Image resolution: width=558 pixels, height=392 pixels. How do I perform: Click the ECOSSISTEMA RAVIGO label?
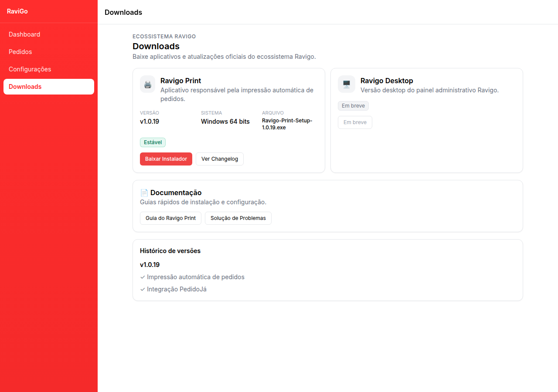[164, 37]
